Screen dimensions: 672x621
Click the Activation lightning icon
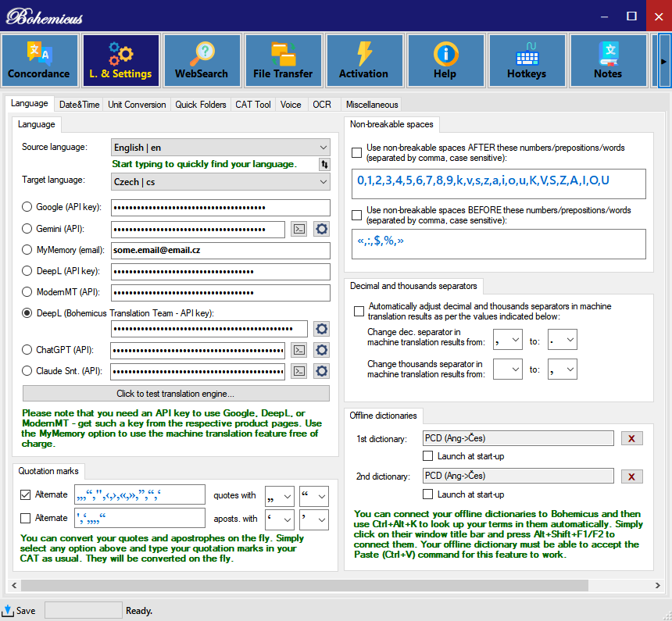click(x=364, y=60)
